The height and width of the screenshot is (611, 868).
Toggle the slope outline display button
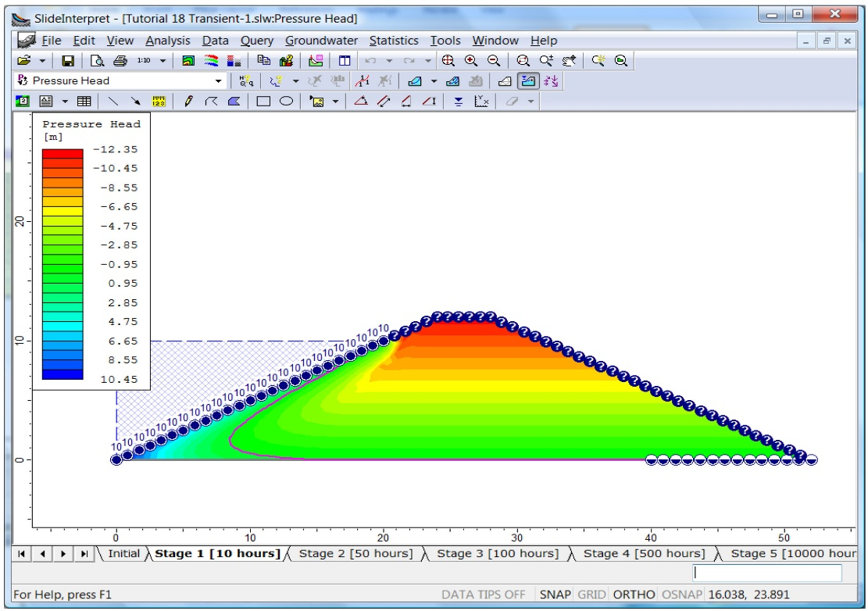point(505,80)
